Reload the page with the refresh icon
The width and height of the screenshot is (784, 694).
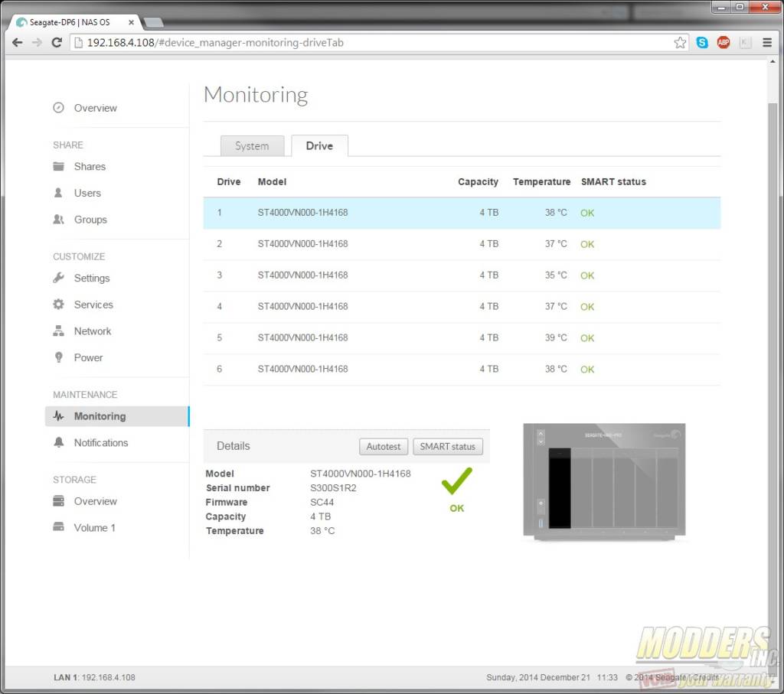57,43
